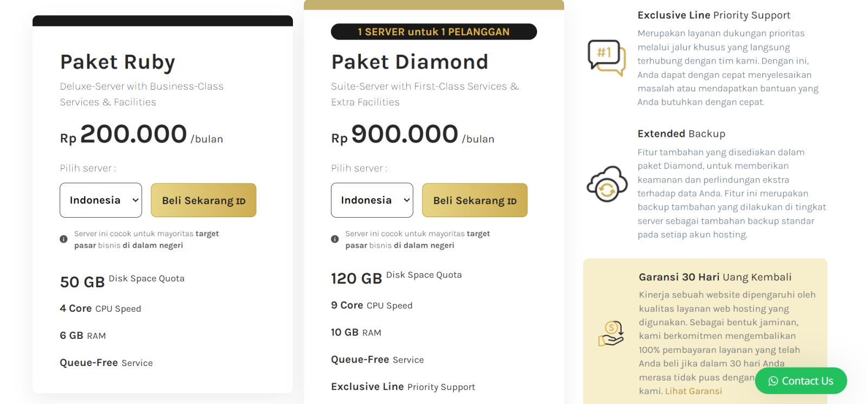Click the money-back guarantee hand icon
The height and width of the screenshot is (404, 868).
pyautogui.click(x=611, y=334)
